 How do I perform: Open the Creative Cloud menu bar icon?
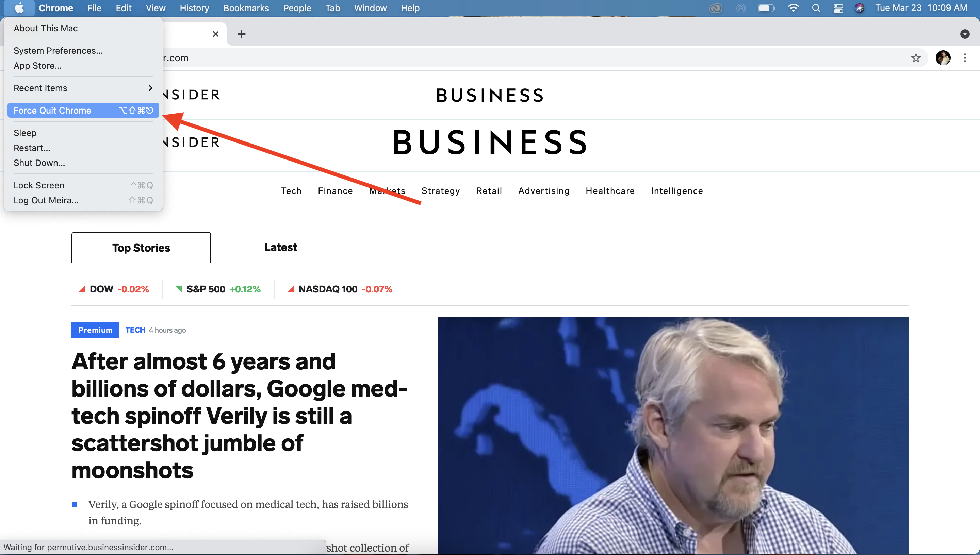pos(715,8)
